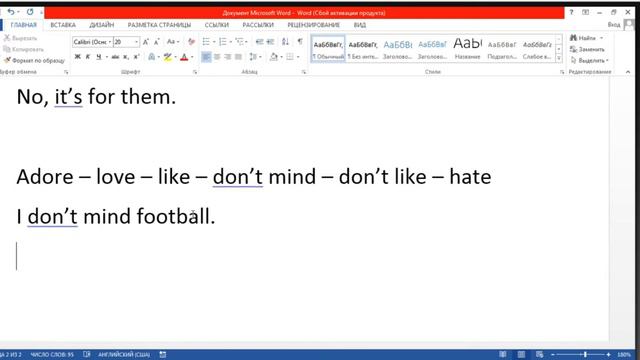Open the ГЛАВНАЯ tab
Viewport: 640px width, 360px height.
23,25
